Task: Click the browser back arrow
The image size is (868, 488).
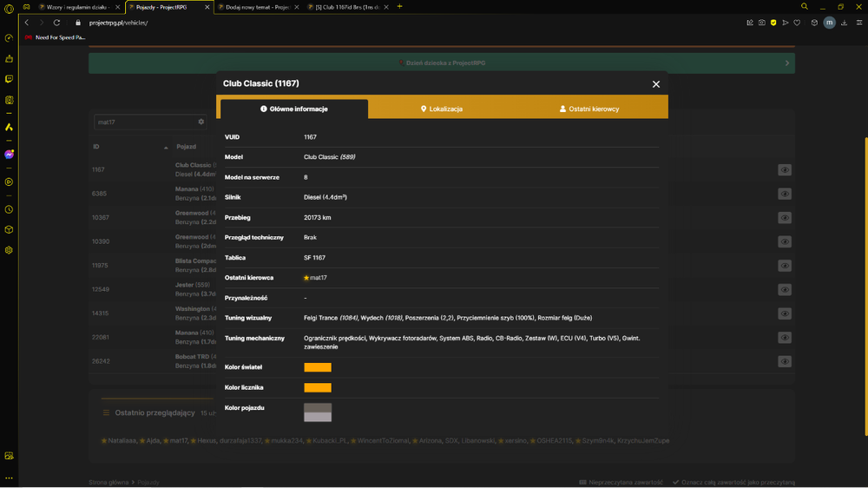Action: (x=27, y=23)
